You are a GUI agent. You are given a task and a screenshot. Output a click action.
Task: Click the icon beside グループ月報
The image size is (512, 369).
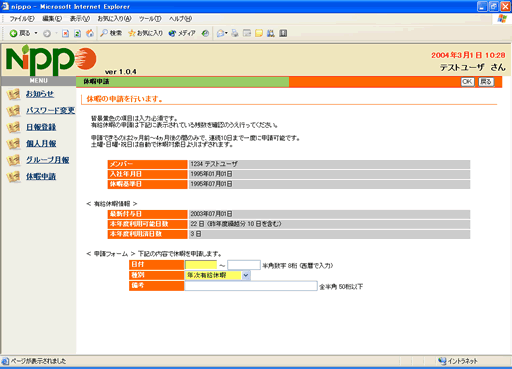14,160
